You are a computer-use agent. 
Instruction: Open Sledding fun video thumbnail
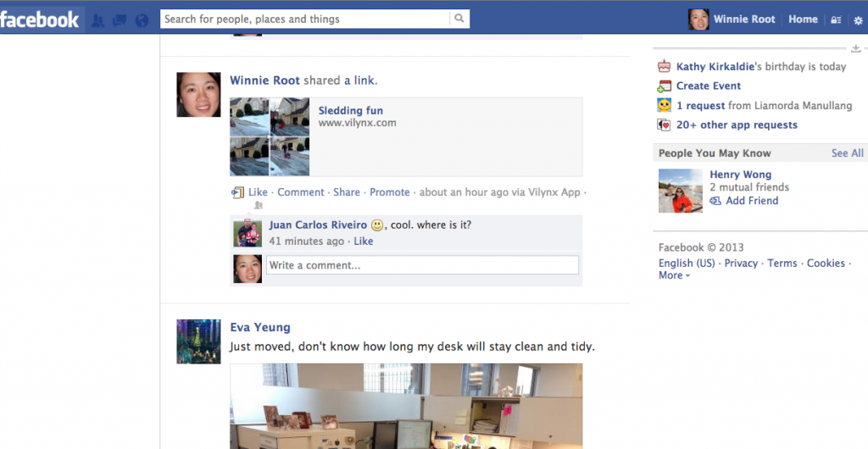pyautogui.click(x=270, y=136)
